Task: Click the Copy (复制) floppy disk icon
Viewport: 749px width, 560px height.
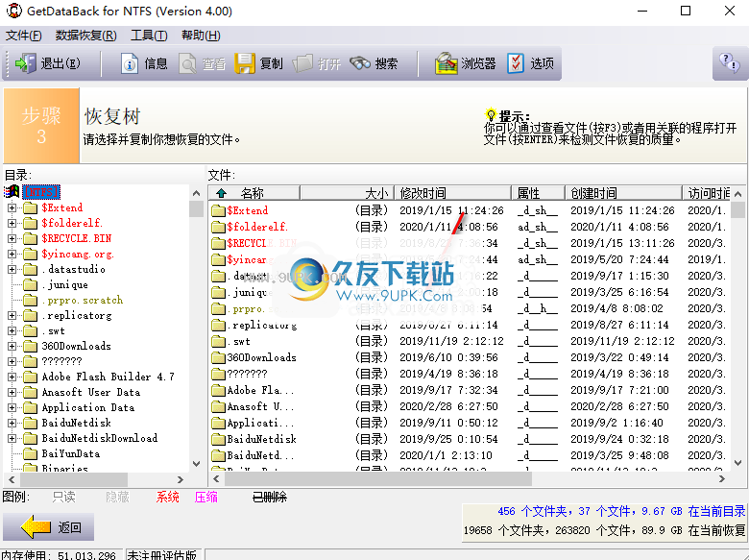Action: [245, 63]
